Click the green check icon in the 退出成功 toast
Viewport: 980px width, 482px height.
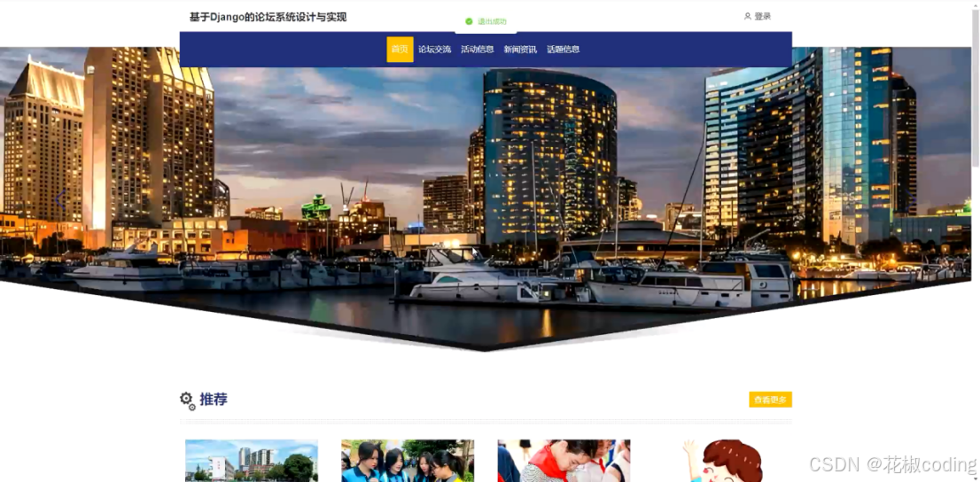click(470, 21)
